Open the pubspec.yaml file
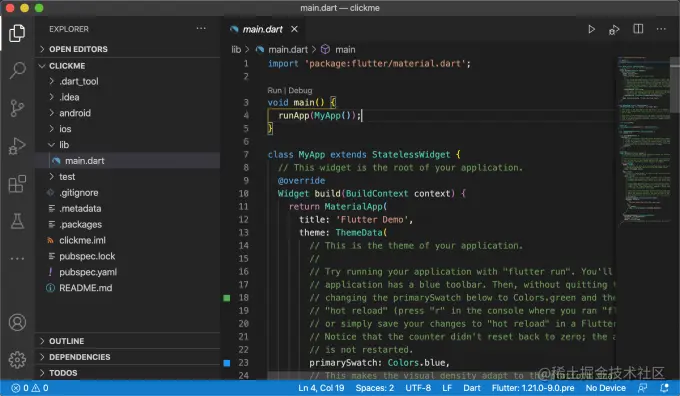 [x=128, y=272]
